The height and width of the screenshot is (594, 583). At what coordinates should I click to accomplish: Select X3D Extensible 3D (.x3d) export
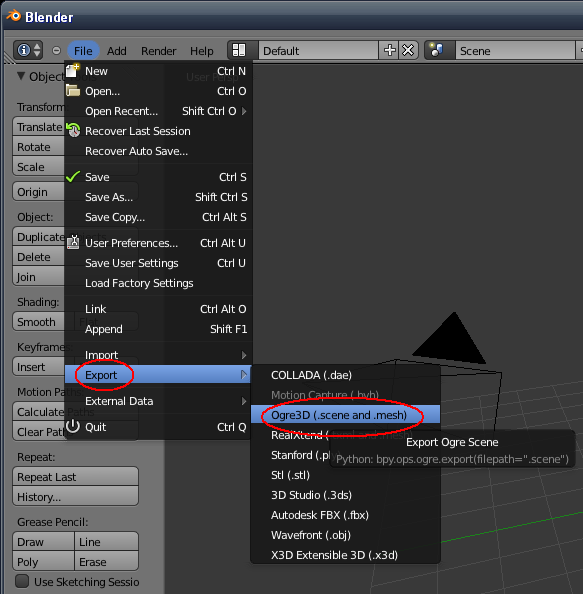click(x=345, y=555)
